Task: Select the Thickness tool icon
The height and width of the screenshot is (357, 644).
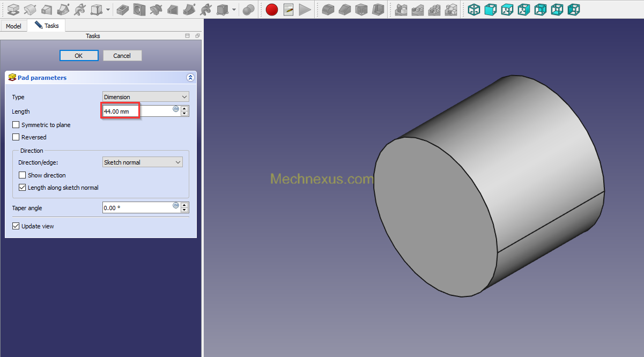Action: (378, 9)
